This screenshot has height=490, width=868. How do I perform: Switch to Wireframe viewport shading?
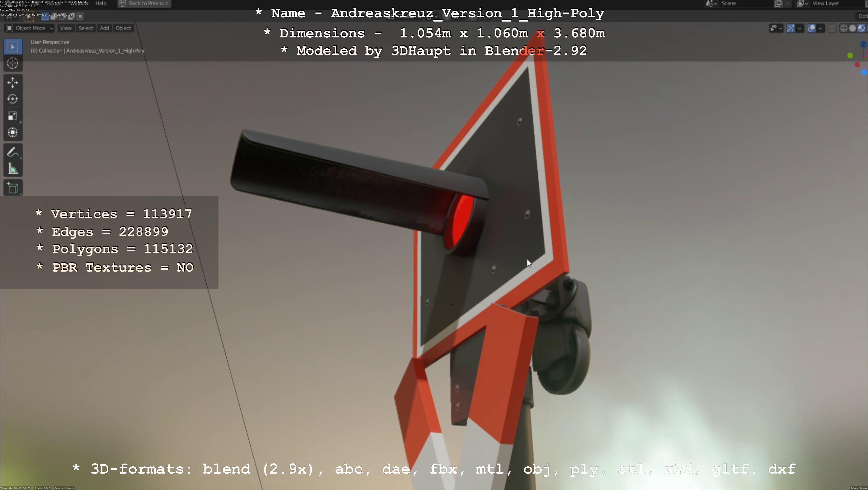[x=844, y=28]
